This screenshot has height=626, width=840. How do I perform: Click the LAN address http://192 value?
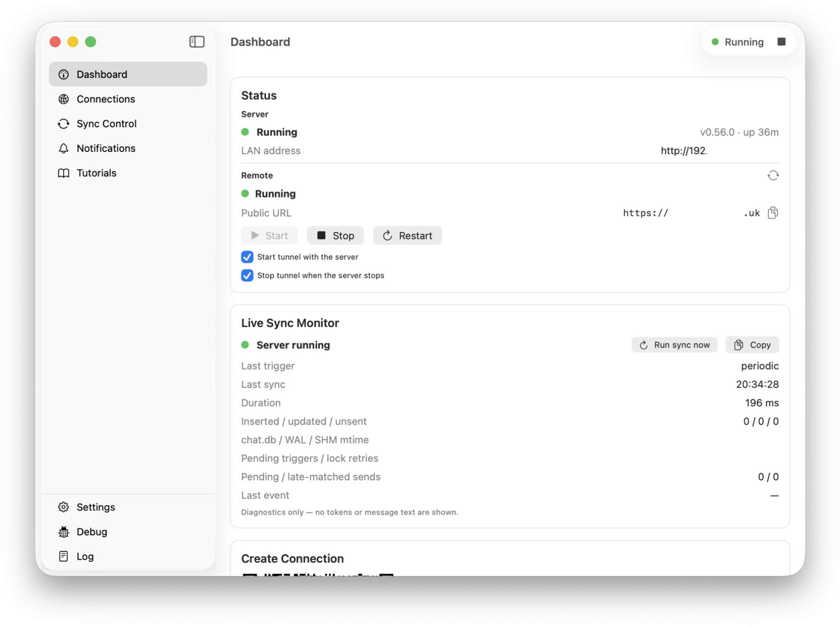coord(684,151)
